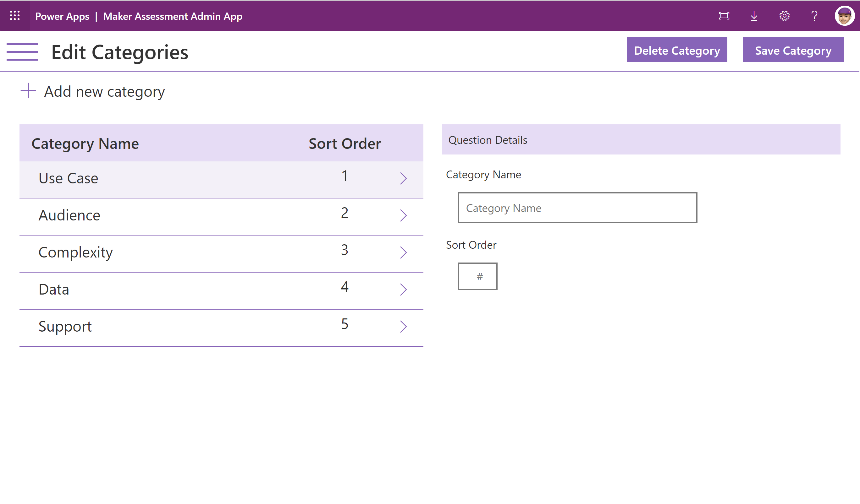Open the Support row chevron
Viewport: 860px width, 504px height.
click(x=403, y=327)
